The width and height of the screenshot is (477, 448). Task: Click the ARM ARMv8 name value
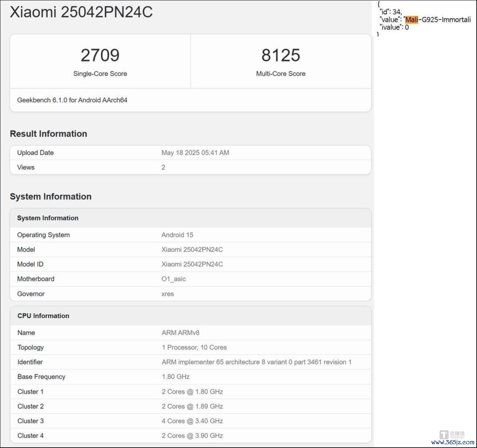point(181,333)
